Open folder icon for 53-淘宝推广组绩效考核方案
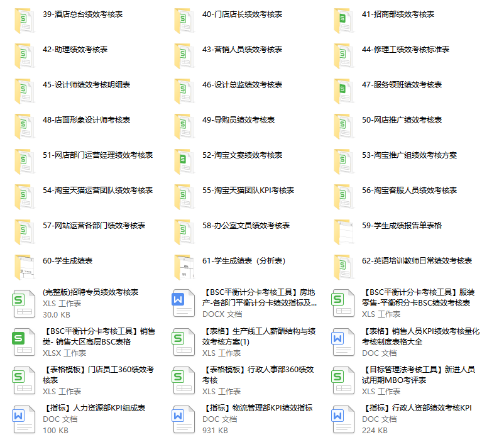Viewport: 504px width, 442px height. pos(344,162)
